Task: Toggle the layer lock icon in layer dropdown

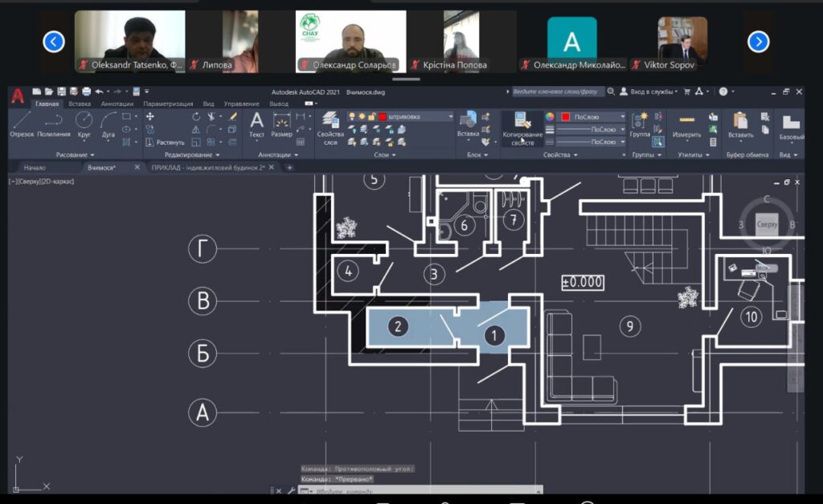Action: [x=371, y=117]
